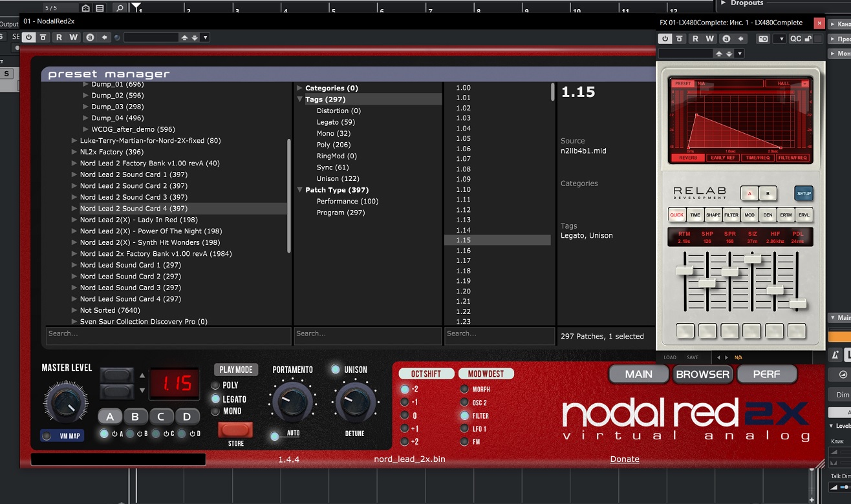Click the previous program arrow icon in NodalRed2x header
Image resolution: width=851 pixels, height=504 pixels.
pyautogui.click(x=185, y=37)
